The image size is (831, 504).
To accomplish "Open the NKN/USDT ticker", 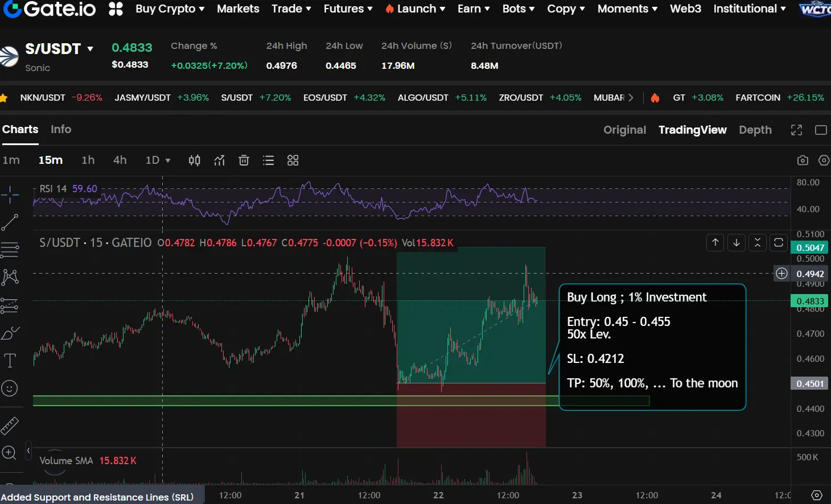I will [x=61, y=98].
